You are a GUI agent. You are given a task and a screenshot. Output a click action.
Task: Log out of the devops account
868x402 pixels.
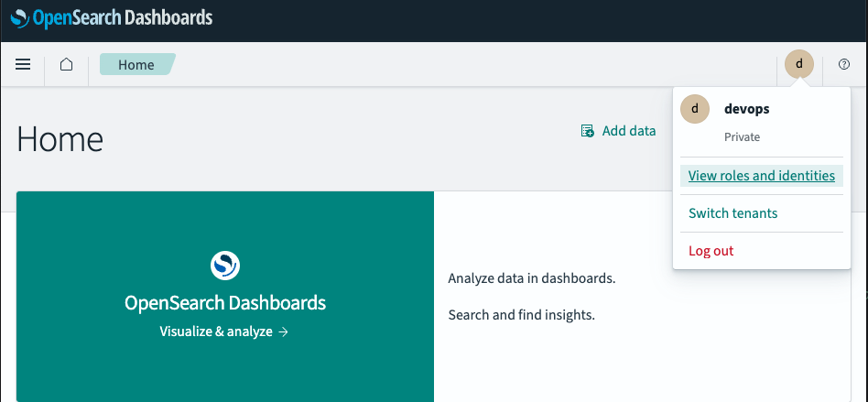[711, 251]
